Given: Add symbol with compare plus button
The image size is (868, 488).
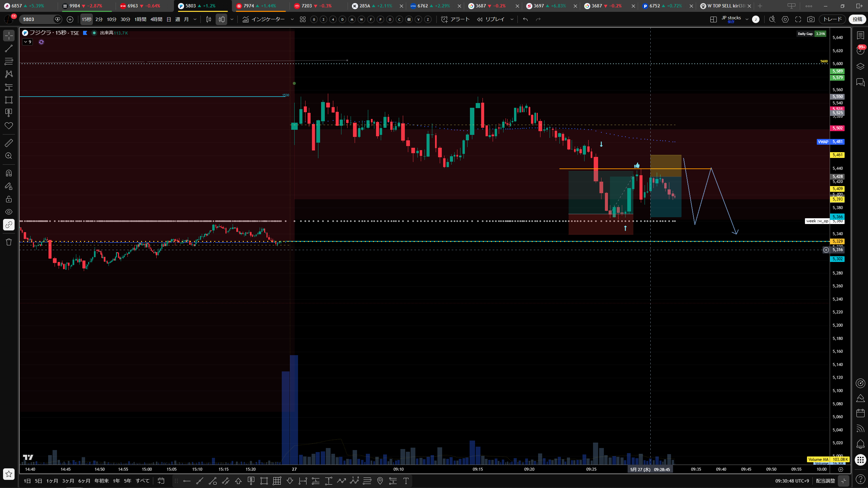Looking at the screenshot, I should (x=70, y=19).
